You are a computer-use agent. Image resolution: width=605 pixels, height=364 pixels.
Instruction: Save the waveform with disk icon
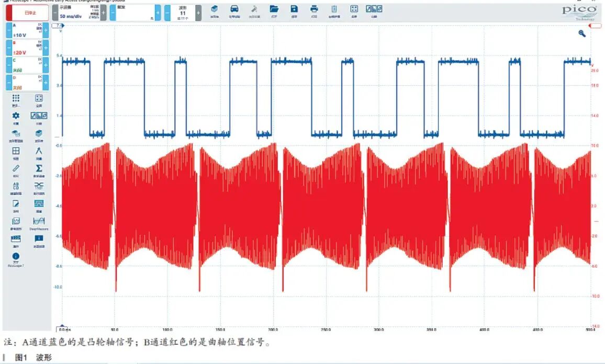click(294, 11)
